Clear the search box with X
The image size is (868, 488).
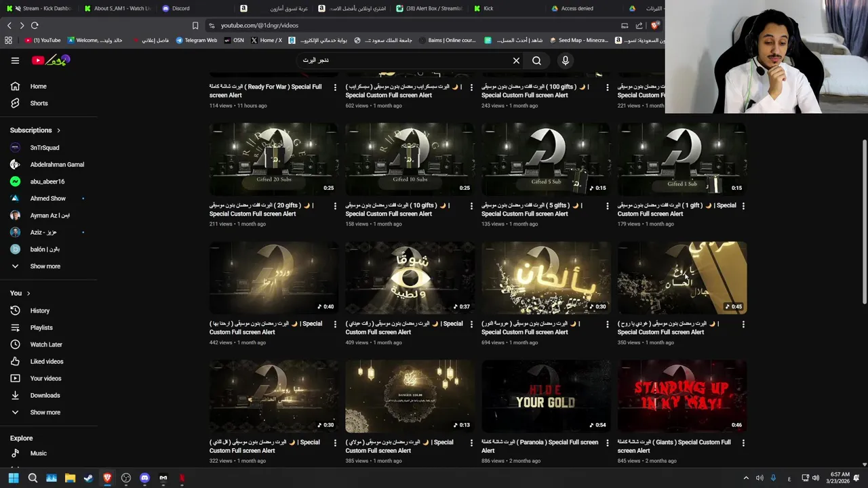pyautogui.click(x=516, y=60)
